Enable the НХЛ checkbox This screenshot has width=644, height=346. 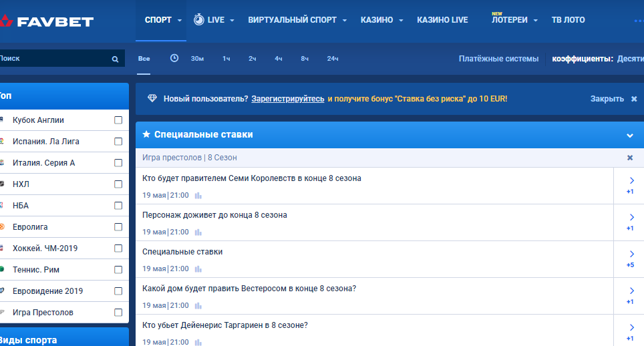coord(118,184)
